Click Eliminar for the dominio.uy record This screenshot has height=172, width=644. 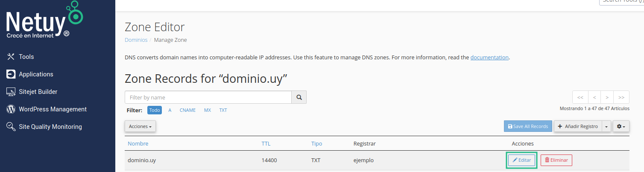[x=556, y=160]
